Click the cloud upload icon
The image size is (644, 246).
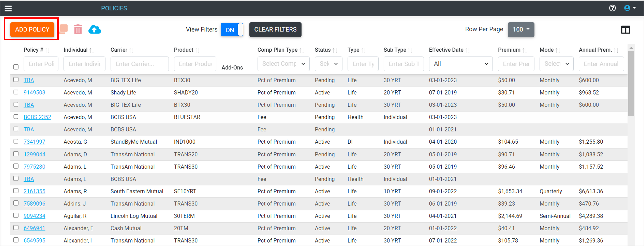(x=95, y=30)
